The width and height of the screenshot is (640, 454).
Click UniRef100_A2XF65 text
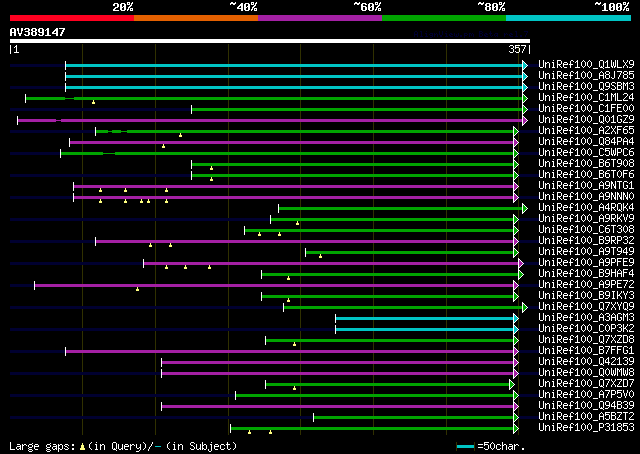pyautogui.click(x=586, y=131)
